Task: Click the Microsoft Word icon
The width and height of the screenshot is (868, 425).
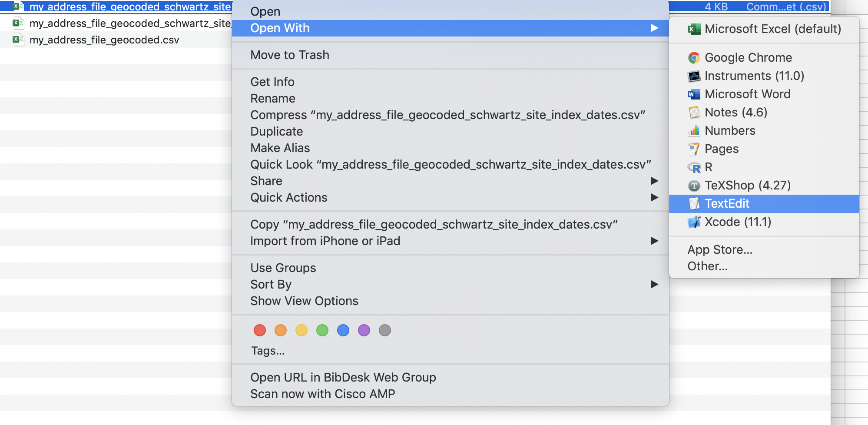Action: (694, 94)
